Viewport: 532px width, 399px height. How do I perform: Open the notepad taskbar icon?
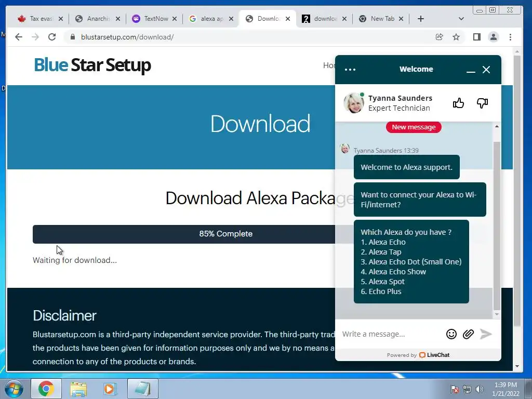[x=142, y=389]
